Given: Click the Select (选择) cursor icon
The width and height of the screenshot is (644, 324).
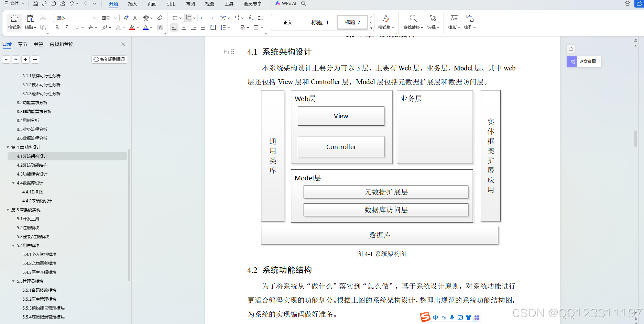Looking at the screenshot, I should point(433,18).
